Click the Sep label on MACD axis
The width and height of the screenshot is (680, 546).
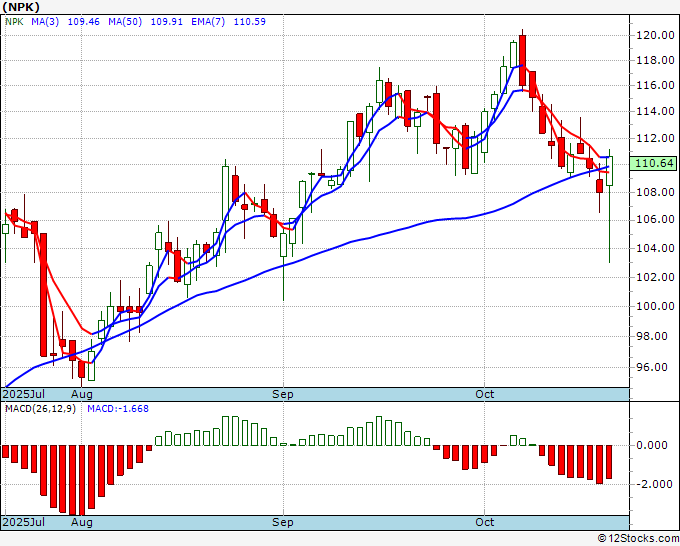pyautogui.click(x=283, y=523)
